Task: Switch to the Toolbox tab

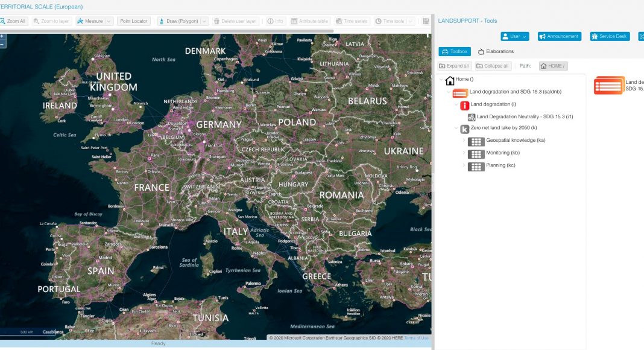Action: (x=455, y=51)
